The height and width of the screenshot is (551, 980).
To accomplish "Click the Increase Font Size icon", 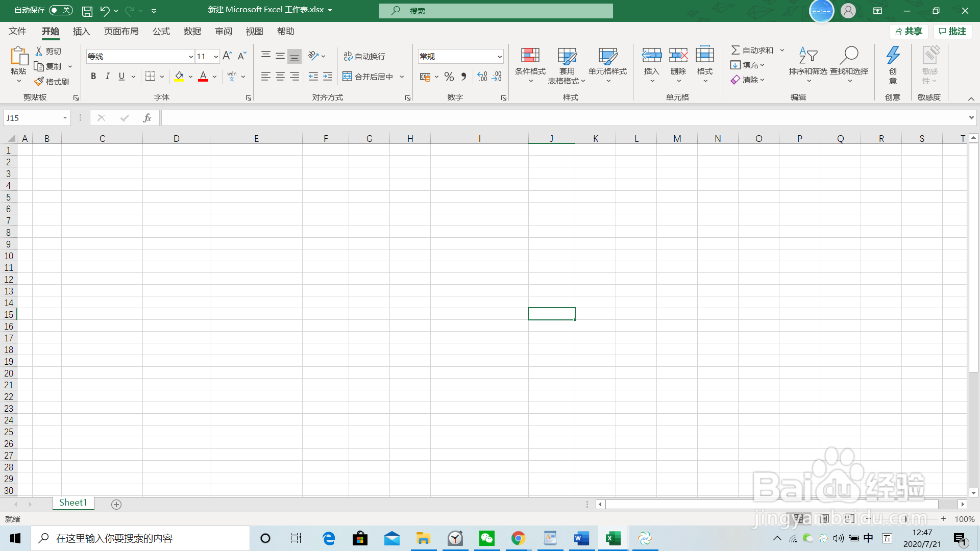I will [x=227, y=56].
